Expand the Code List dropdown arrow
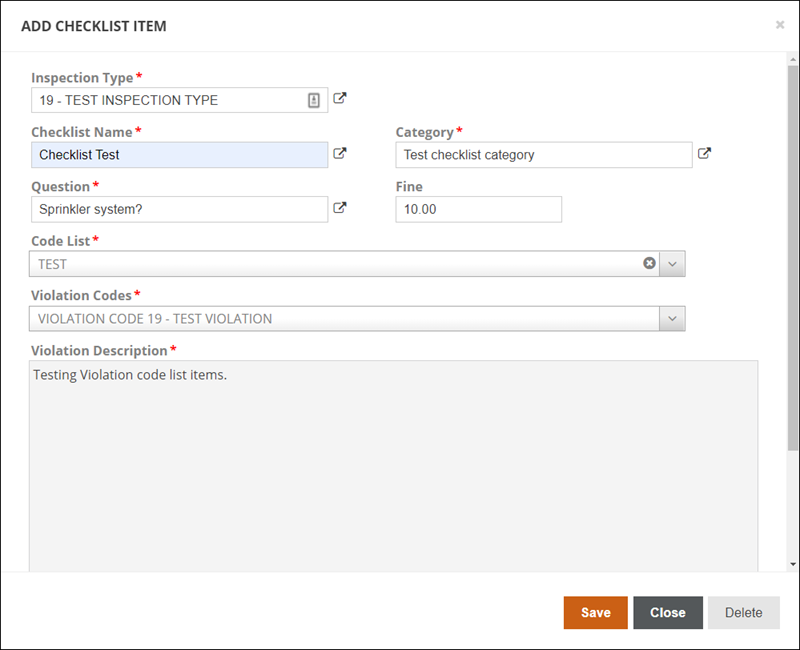Screen dimensions: 800x650 click(672, 264)
